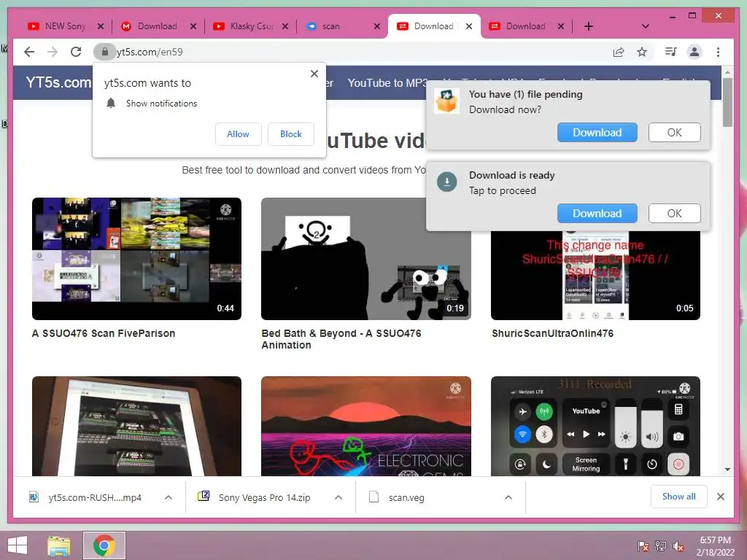The height and width of the screenshot is (560, 747).
Task: Open A SSUO476 Scan FiveParison thumbnail
Action: click(136, 259)
